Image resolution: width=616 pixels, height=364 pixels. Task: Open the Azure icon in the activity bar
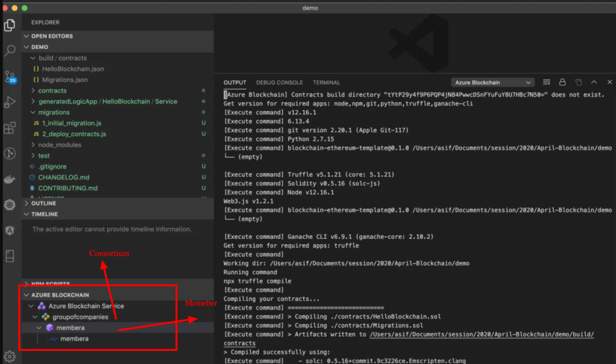click(9, 230)
